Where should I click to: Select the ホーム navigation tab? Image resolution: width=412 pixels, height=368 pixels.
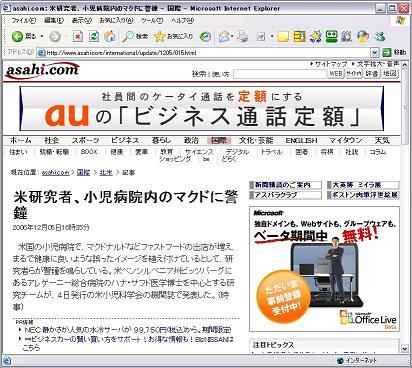pos(21,140)
